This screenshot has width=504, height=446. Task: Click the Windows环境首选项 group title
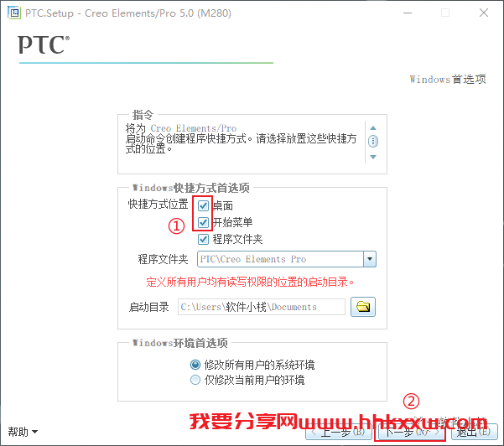[x=180, y=343]
